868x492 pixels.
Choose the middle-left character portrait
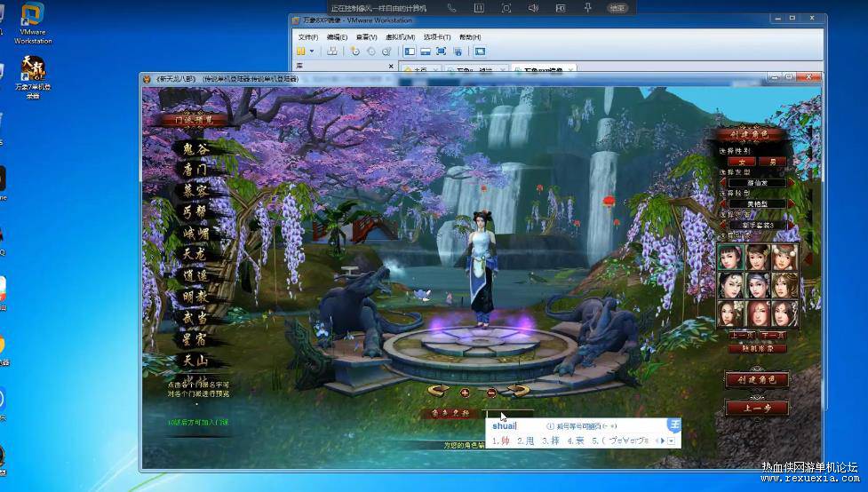730,286
